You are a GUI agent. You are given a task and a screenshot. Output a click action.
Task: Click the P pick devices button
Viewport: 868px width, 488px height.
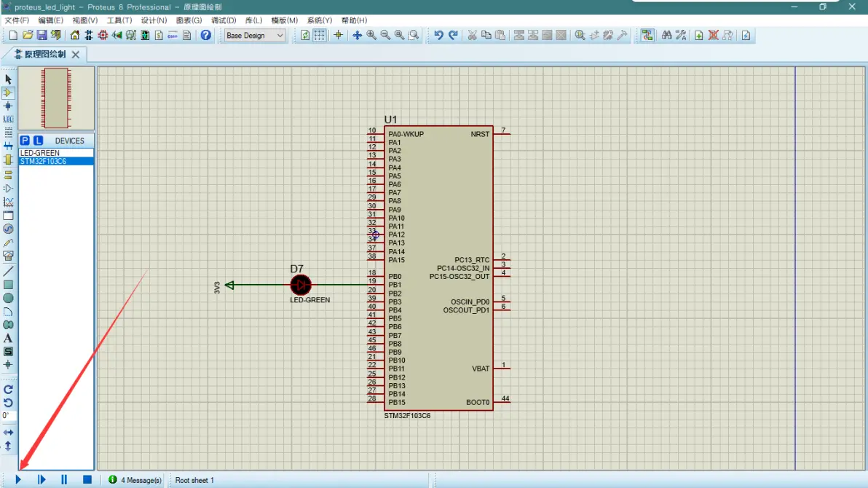click(x=25, y=141)
